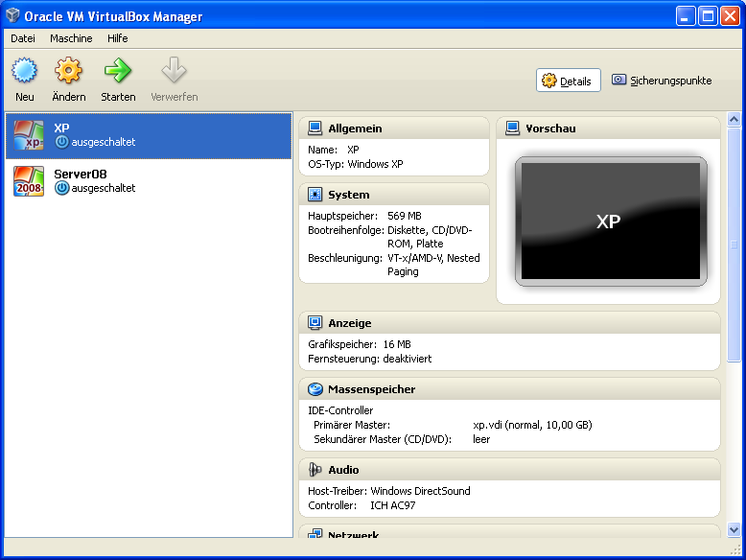The width and height of the screenshot is (746, 560).
Task: Click the greyed Verwerfen down-arrow icon
Action: [x=174, y=70]
